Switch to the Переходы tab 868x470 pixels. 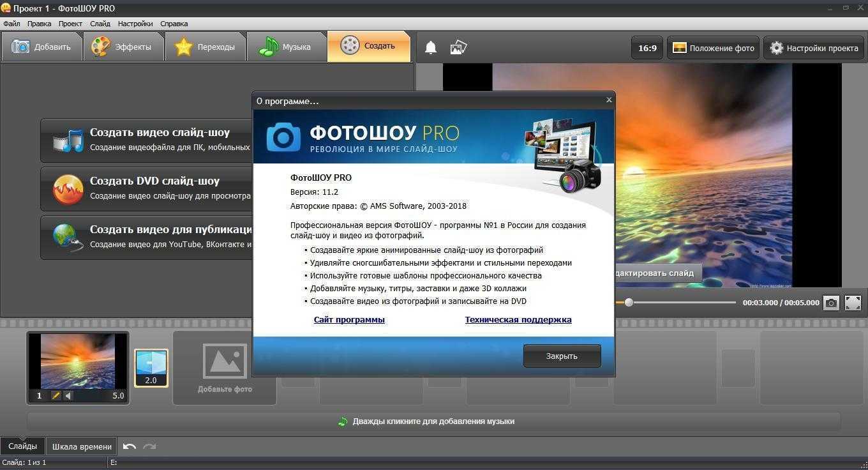(x=206, y=47)
